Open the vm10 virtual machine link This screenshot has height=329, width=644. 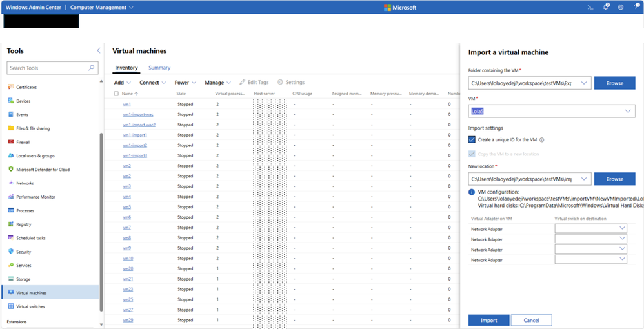pos(128,259)
